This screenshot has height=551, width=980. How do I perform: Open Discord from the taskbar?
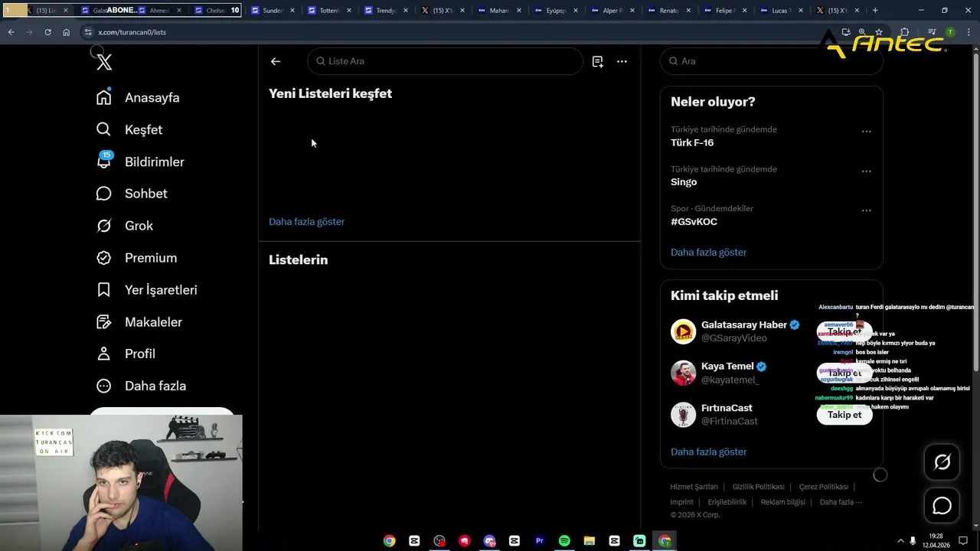click(x=489, y=541)
